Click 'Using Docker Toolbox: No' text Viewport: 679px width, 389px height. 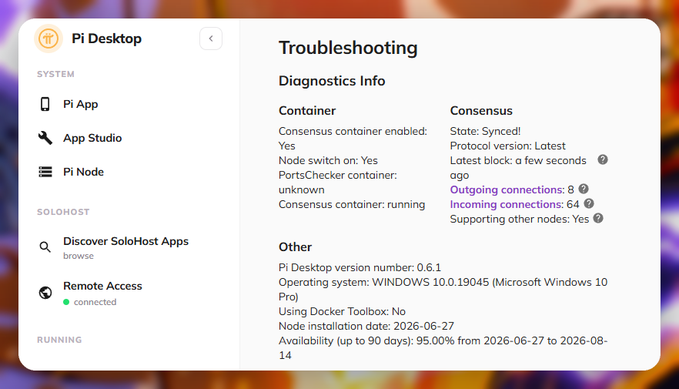(x=342, y=311)
